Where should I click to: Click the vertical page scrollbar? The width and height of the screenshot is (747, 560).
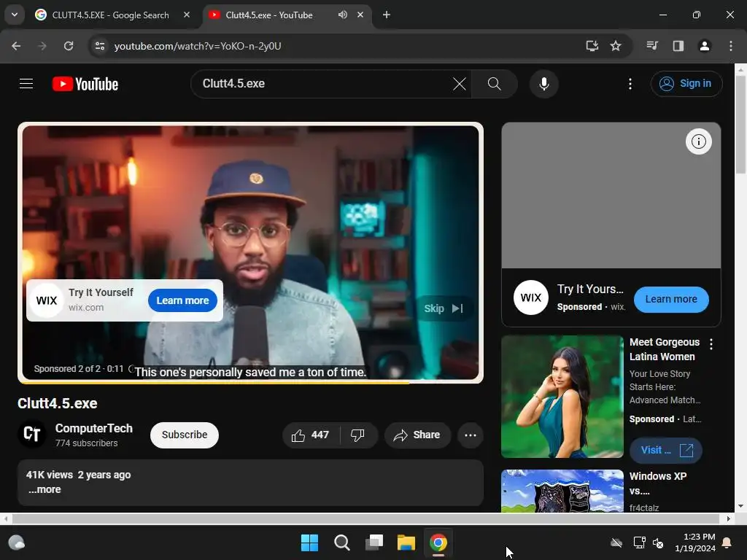741,125
